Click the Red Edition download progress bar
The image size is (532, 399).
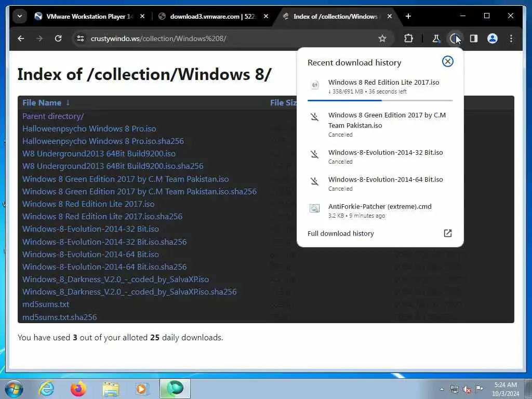pos(380,100)
